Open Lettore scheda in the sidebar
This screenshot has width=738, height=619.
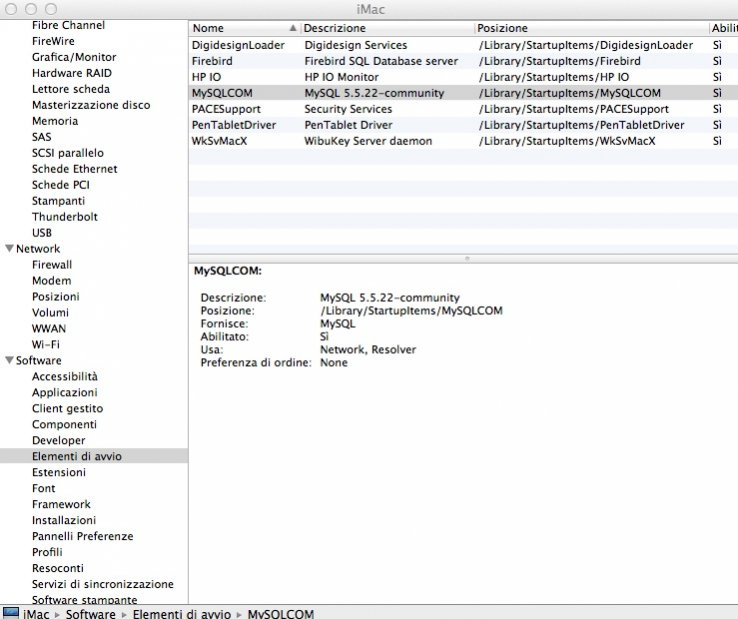[x=71, y=89]
